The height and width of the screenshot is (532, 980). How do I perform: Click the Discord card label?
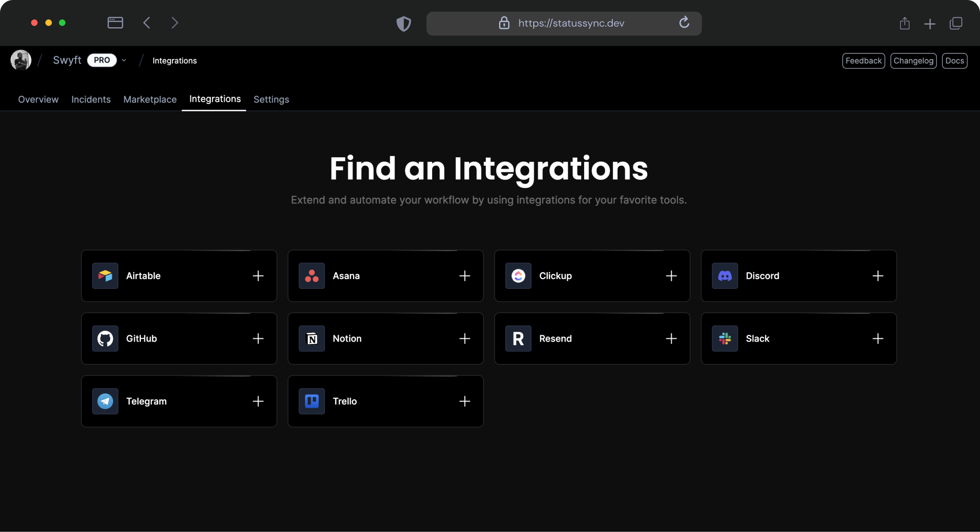point(762,275)
